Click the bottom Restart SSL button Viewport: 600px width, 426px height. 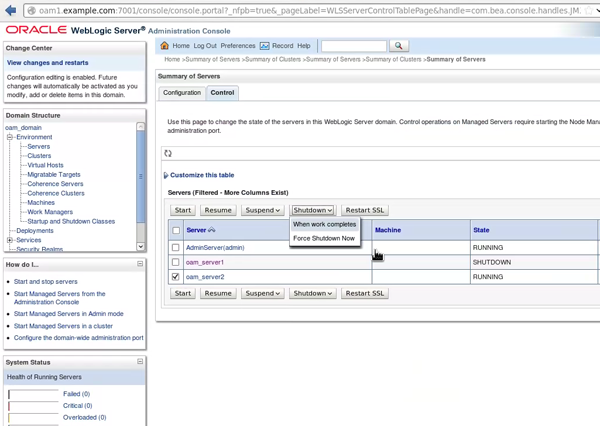[365, 293]
